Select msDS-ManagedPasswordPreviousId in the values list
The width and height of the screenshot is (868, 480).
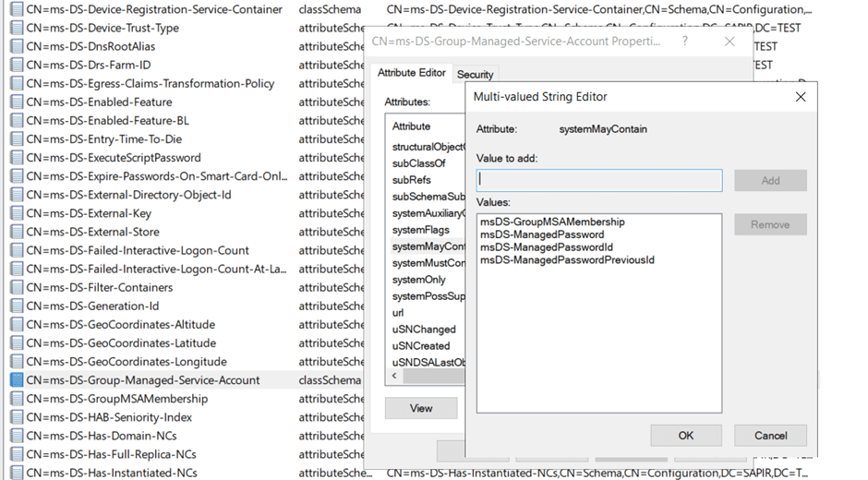pos(567,260)
